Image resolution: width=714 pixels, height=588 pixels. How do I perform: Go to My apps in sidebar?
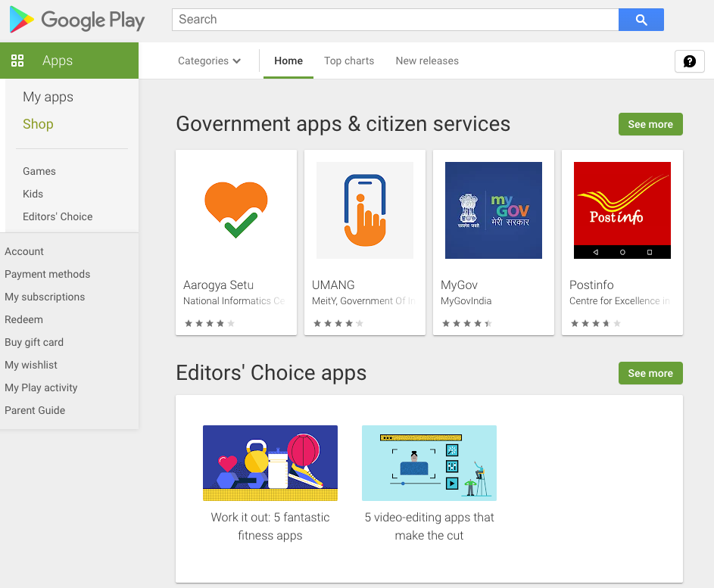(x=48, y=97)
